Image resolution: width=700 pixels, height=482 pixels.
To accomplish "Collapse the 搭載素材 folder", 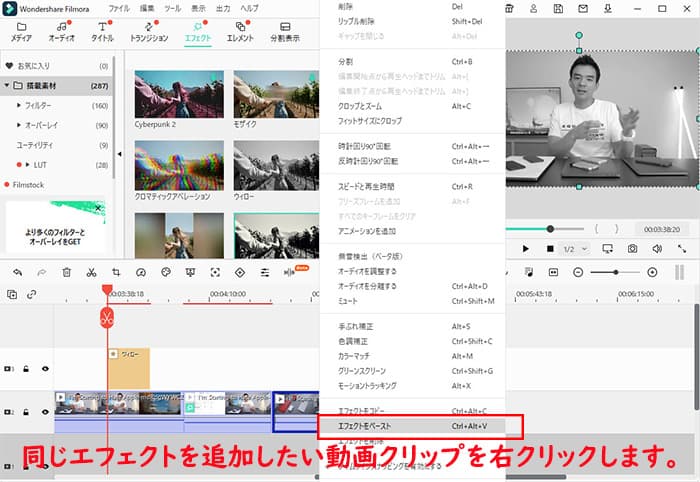I will click(7, 85).
